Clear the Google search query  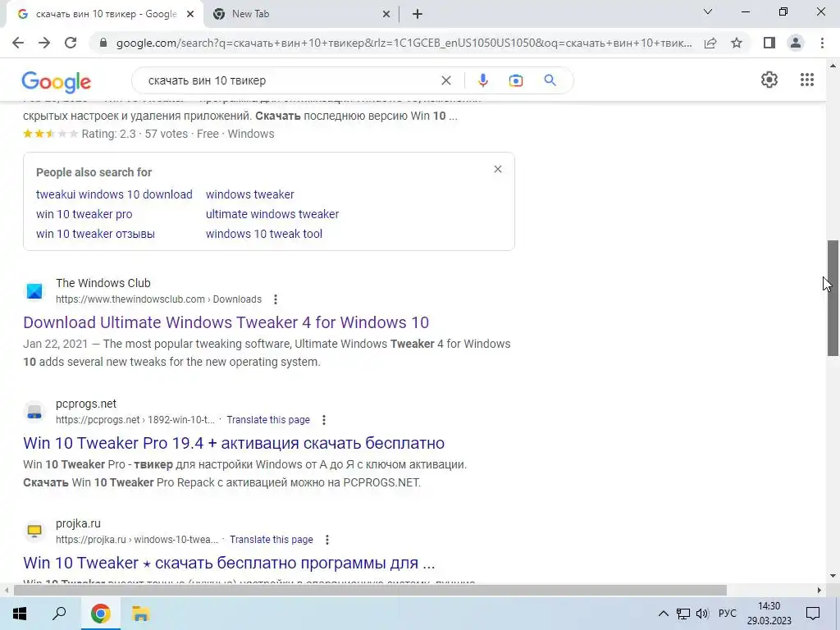click(x=445, y=80)
